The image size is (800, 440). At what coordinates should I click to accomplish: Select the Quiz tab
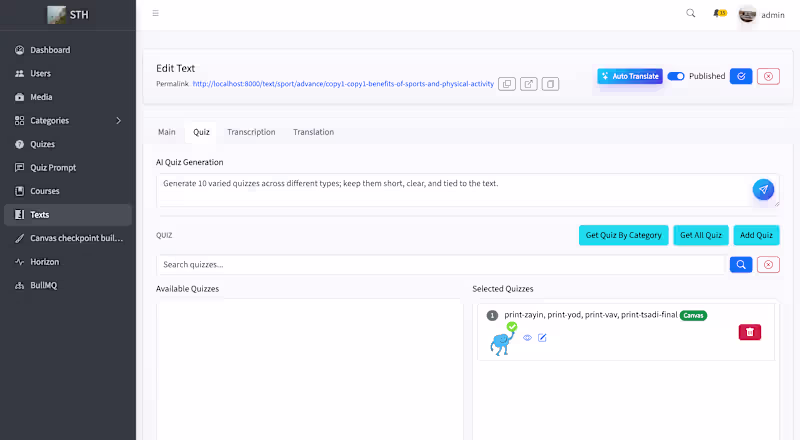(x=201, y=132)
